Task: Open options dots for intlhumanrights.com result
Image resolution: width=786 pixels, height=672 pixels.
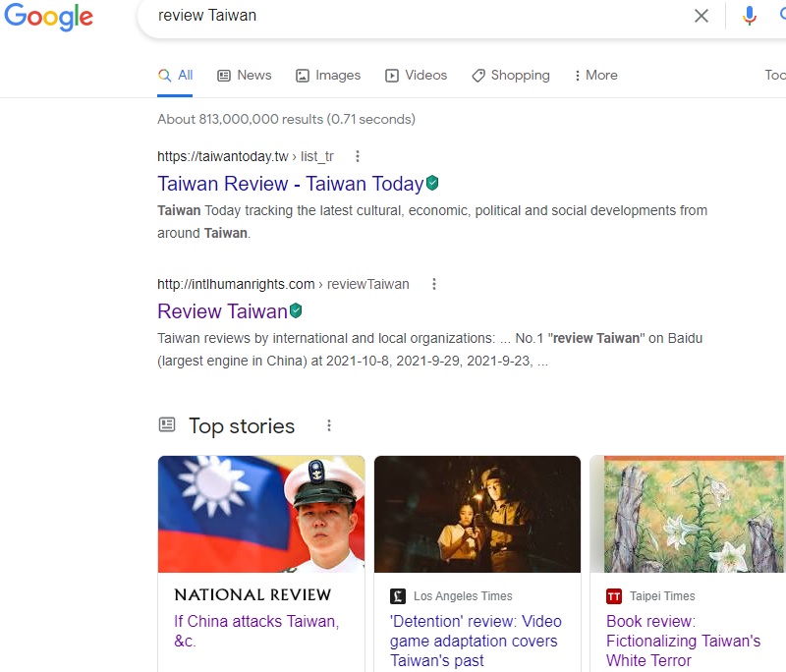Action: click(x=433, y=284)
